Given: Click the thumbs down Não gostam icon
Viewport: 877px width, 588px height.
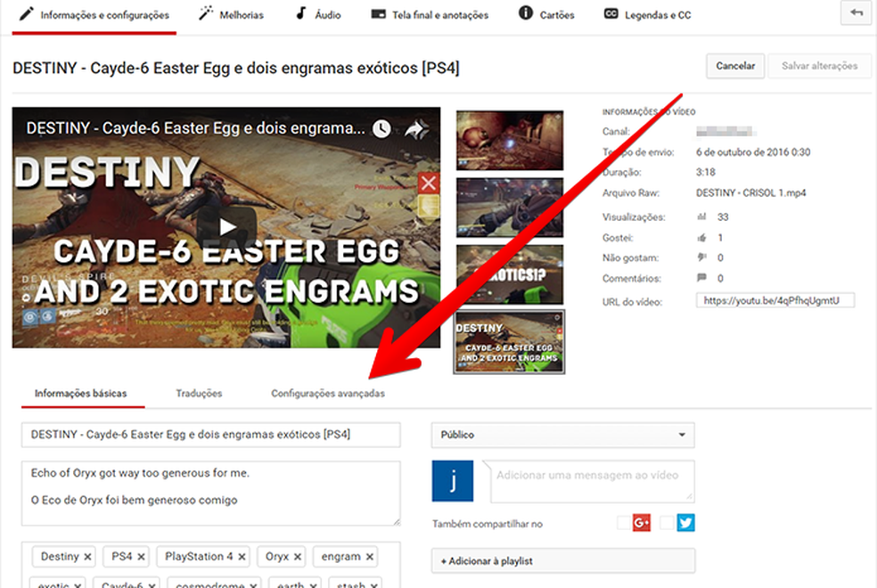Looking at the screenshot, I should pos(701,257).
